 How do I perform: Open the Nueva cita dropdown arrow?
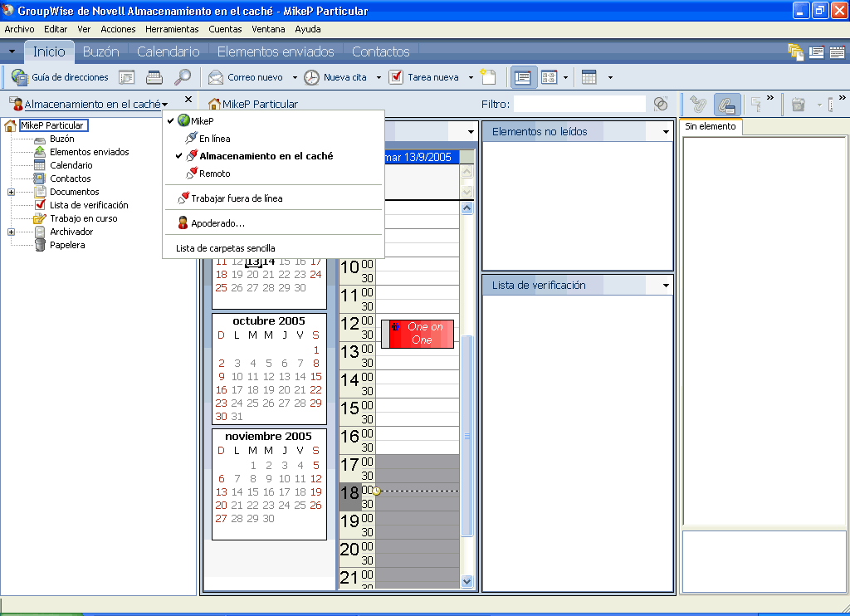[x=379, y=77]
